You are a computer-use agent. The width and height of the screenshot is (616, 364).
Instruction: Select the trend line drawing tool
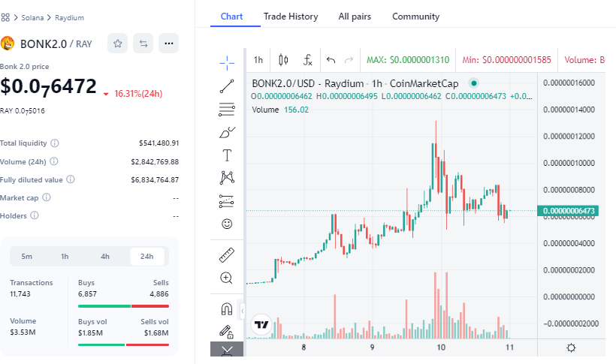(x=227, y=86)
